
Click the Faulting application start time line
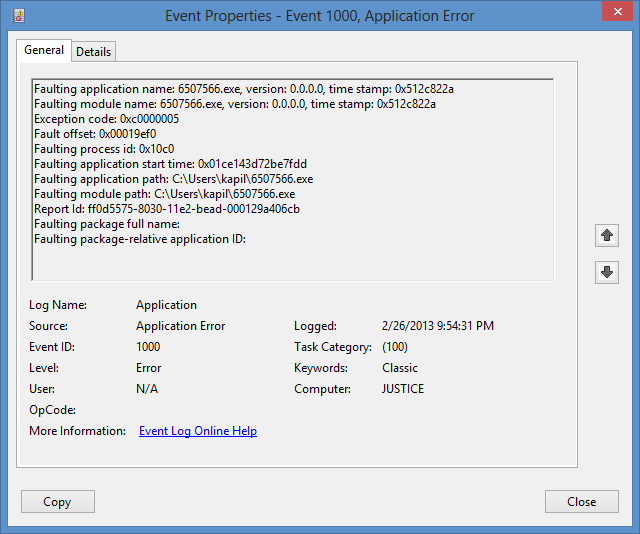pyautogui.click(x=170, y=164)
